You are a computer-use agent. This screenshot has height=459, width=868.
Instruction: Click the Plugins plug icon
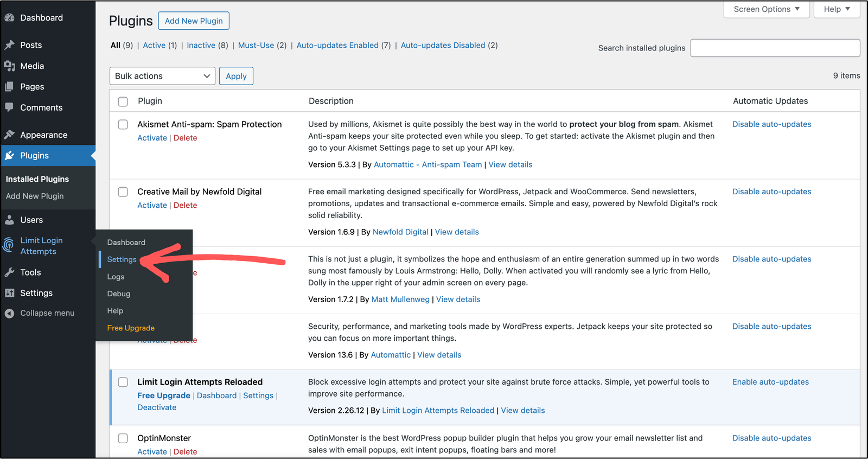point(9,156)
